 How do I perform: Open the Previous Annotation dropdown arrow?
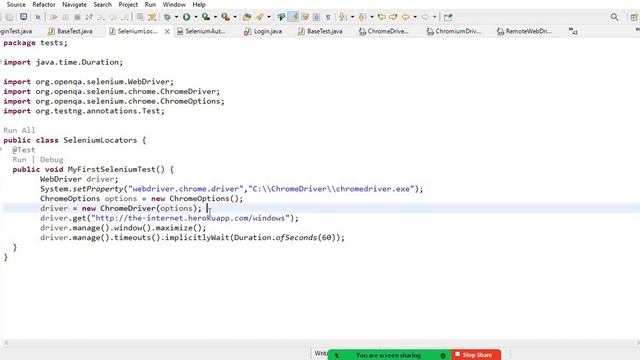[372, 17]
